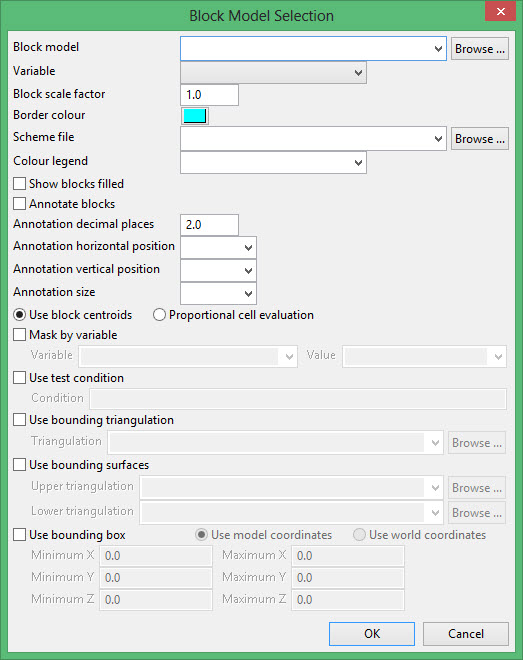523x660 pixels.
Task: Click the Annotation decimal places field
Action: (210, 225)
